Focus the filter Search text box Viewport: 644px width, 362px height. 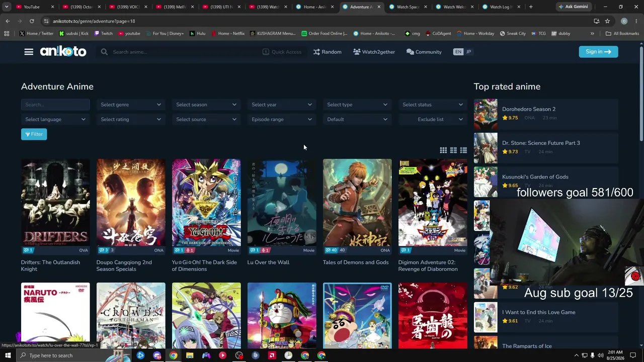click(x=55, y=105)
